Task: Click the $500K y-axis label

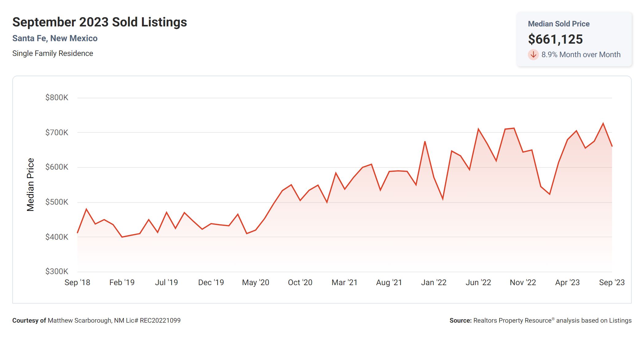Action: pyautogui.click(x=57, y=202)
